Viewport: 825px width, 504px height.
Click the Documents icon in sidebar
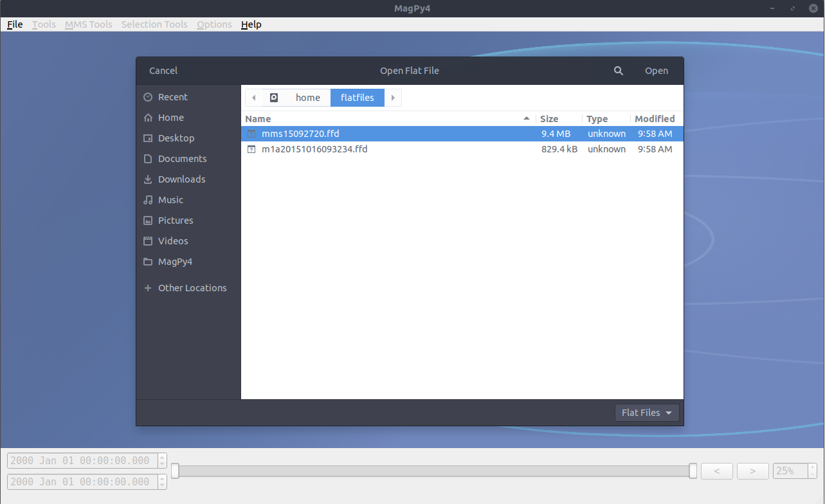(148, 159)
